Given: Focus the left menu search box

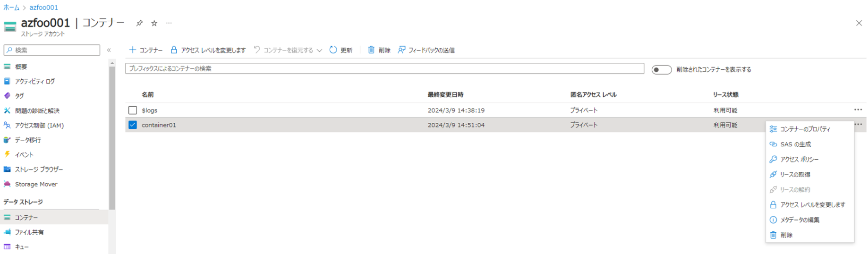Looking at the screenshot, I should pos(52,50).
